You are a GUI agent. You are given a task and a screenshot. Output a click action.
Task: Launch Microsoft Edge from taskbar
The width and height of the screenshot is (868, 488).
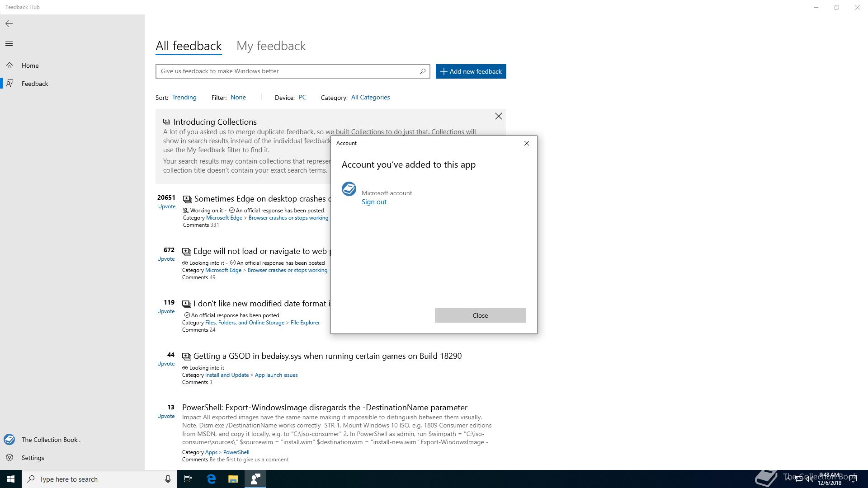[211, 479]
